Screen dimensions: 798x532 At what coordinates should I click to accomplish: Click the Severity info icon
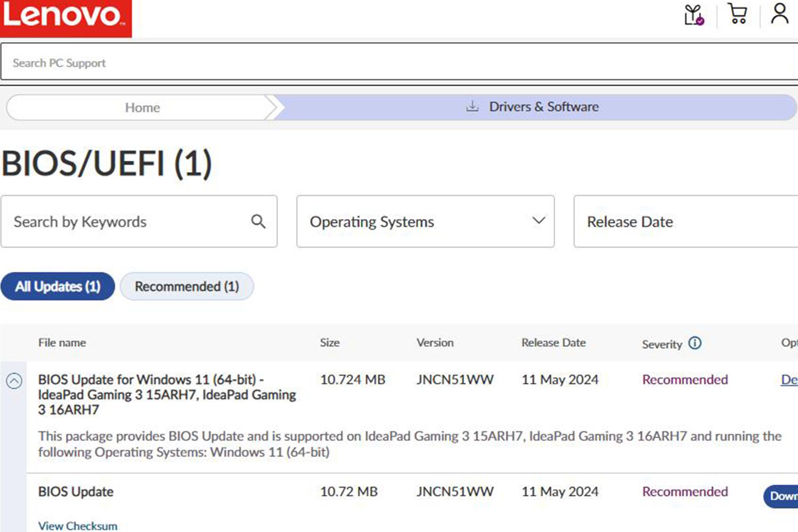pos(695,343)
